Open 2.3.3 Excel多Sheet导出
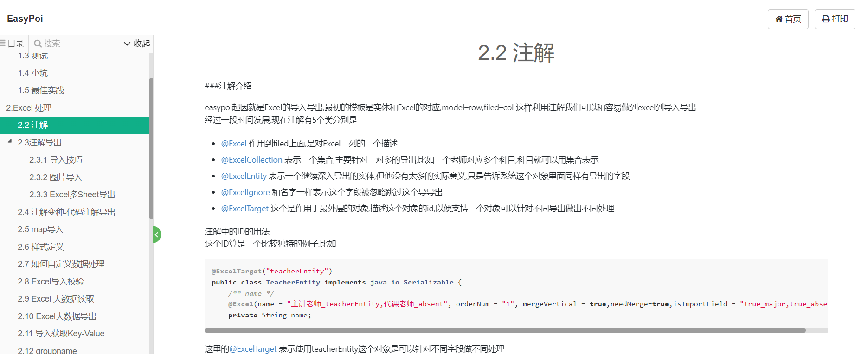This screenshot has width=868, height=354. (x=72, y=195)
